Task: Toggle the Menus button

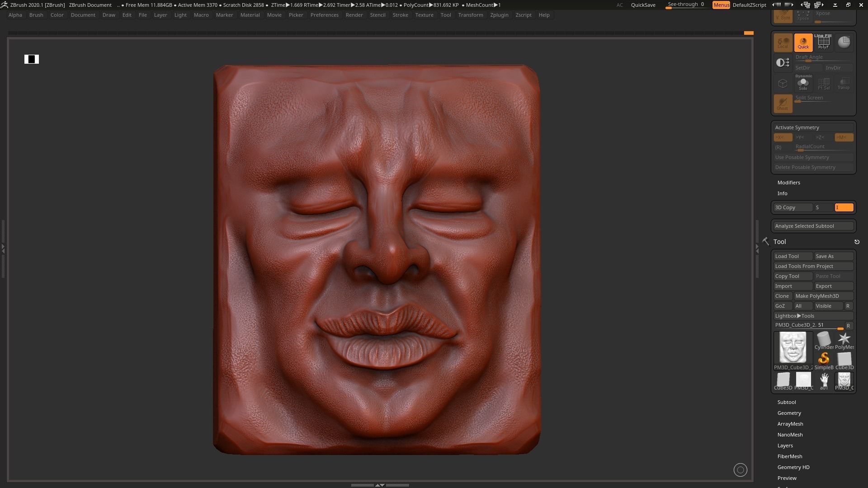Action: pyautogui.click(x=721, y=5)
